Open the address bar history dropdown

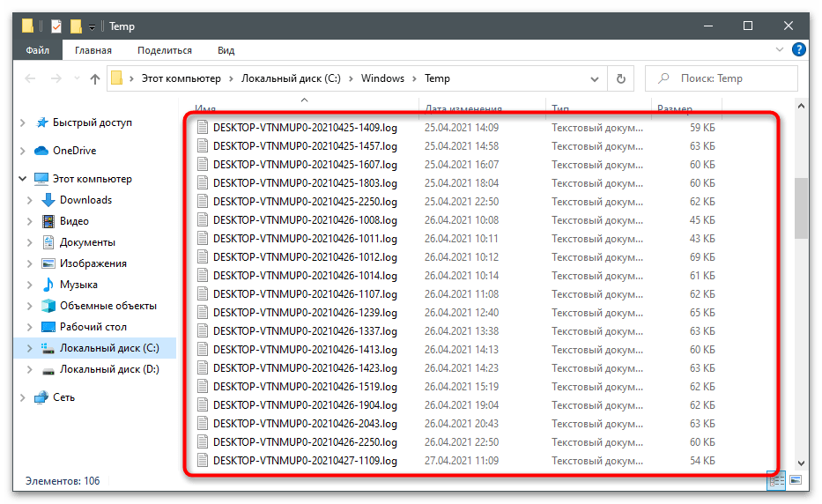click(595, 79)
